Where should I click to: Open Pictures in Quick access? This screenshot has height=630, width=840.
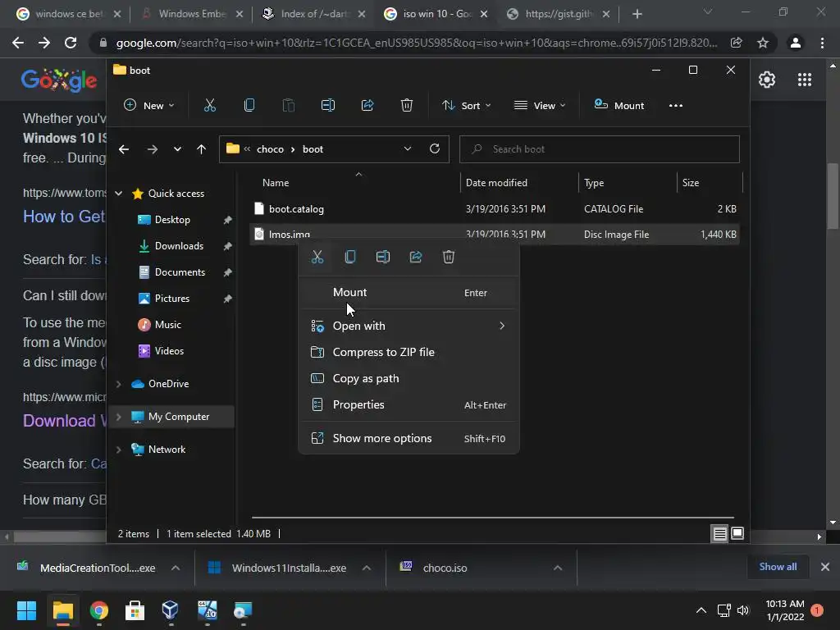pyautogui.click(x=172, y=299)
